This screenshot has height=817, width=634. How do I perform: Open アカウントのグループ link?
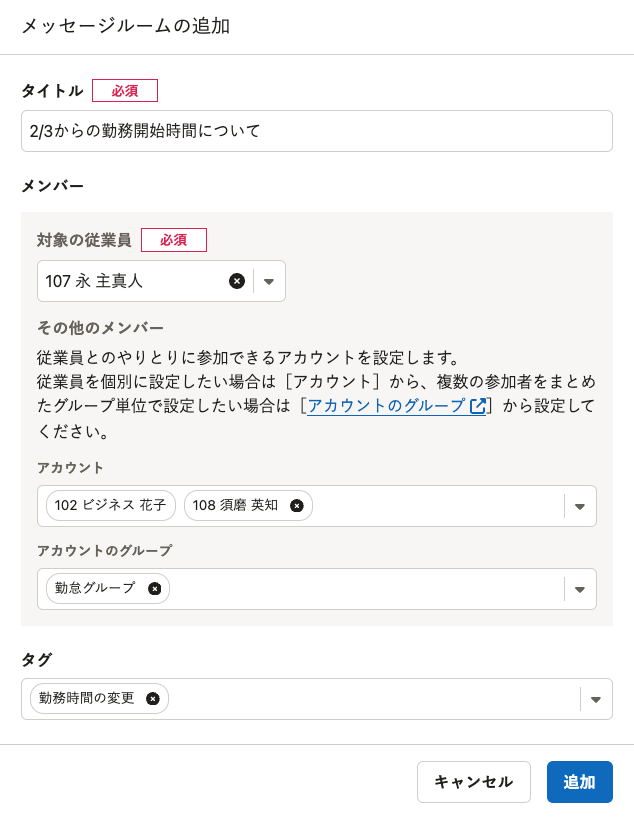coord(386,406)
